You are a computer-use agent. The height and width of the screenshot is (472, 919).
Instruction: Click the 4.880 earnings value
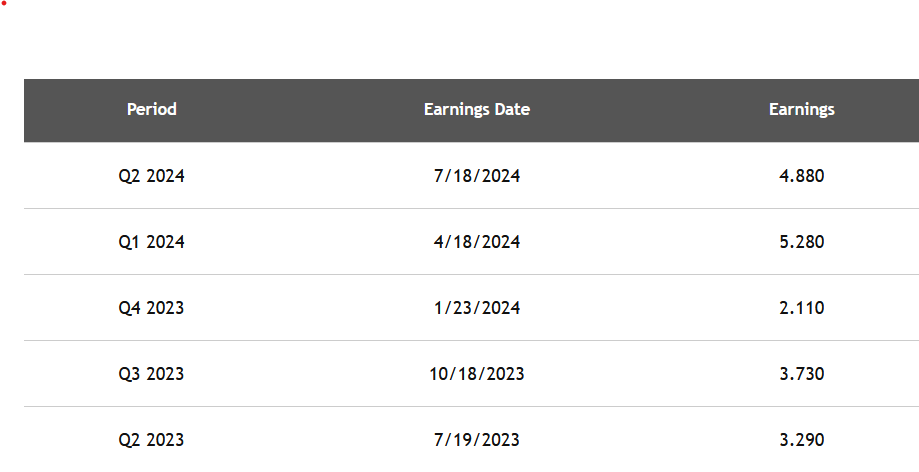[802, 176]
